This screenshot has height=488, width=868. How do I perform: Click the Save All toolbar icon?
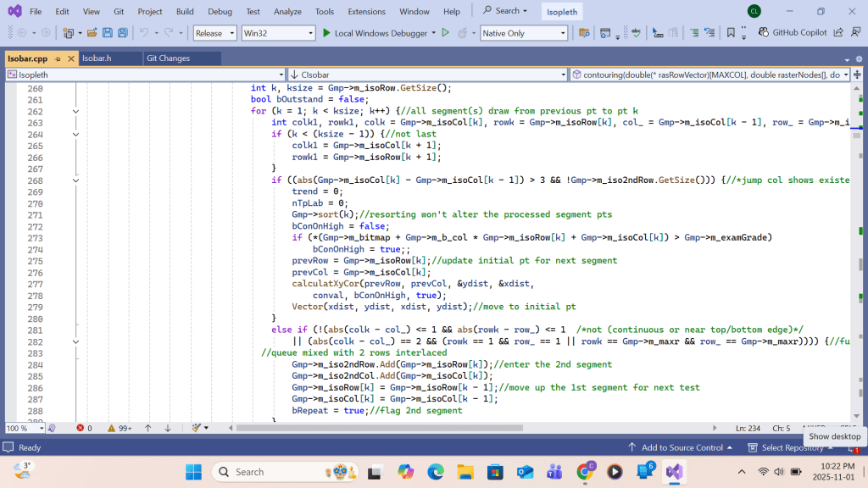pyautogui.click(x=123, y=33)
